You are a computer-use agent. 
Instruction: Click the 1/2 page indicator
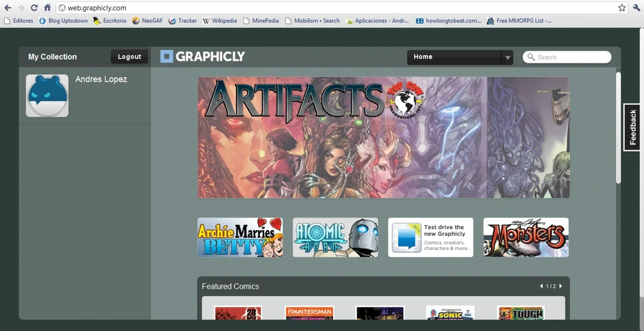click(x=551, y=286)
